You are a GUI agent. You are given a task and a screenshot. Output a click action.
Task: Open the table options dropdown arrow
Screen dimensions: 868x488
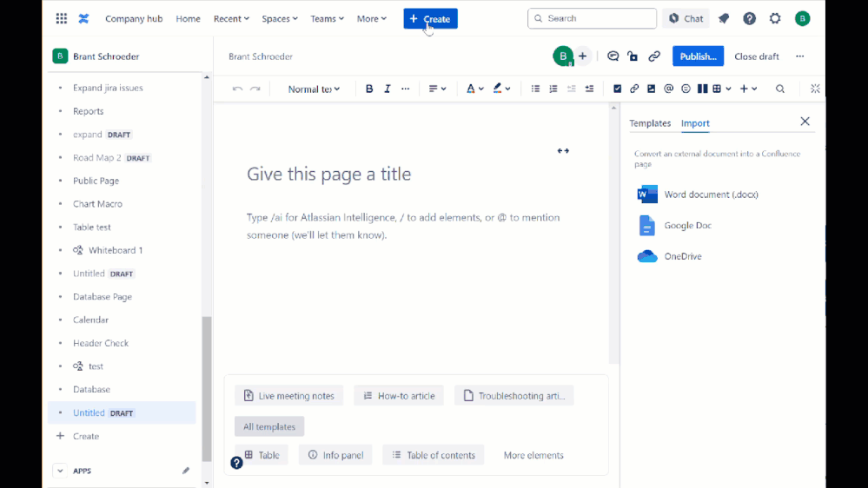(x=728, y=89)
